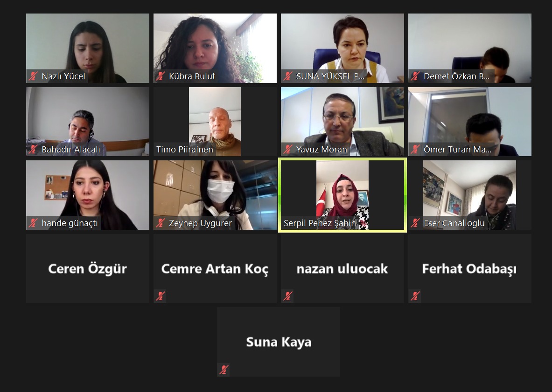Click muted mic icon on Cemre Artan Koç tile
The width and height of the screenshot is (552, 392).
[161, 296]
